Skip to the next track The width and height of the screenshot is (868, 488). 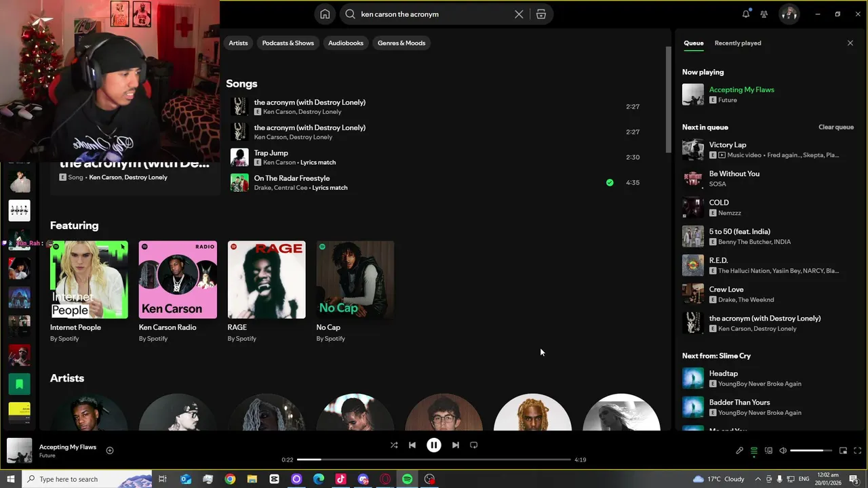click(x=456, y=445)
